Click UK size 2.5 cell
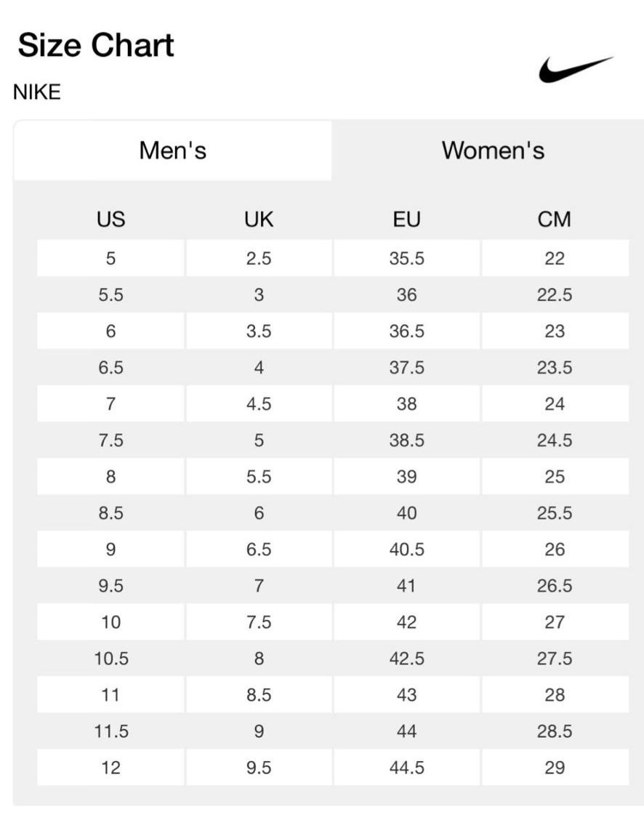This screenshot has width=644, height=825. click(x=259, y=258)
